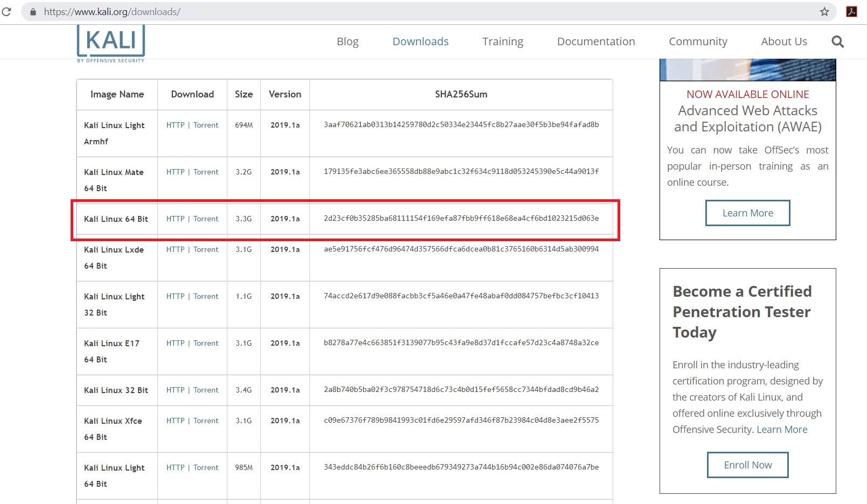
Task: Get the Kali Linux 64 Bit Torrent
Action: click(206, 219)
